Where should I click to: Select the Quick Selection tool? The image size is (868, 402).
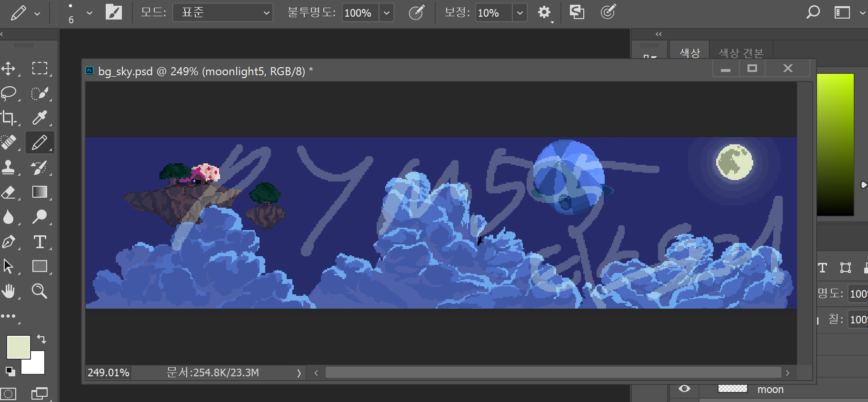pyautogui.click(x=40, y=93)
